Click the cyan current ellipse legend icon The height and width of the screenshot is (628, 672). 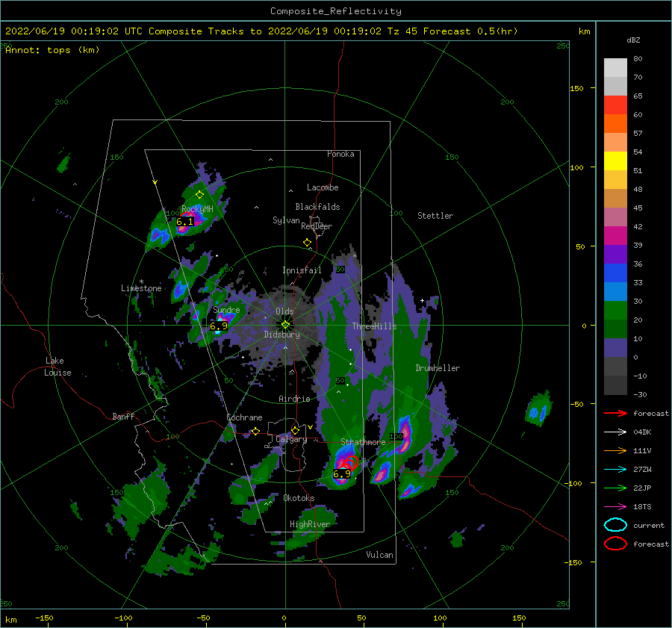click(x=615, y=525)
